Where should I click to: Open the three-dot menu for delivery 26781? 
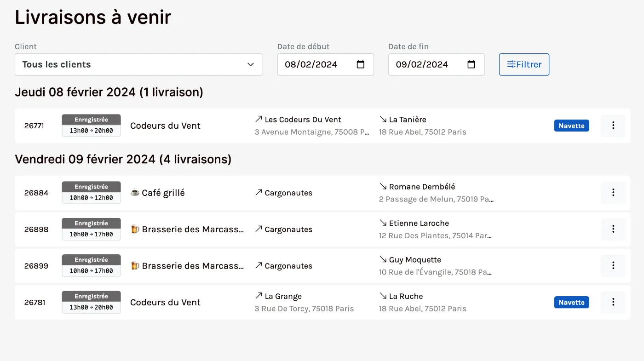[613, 302]
